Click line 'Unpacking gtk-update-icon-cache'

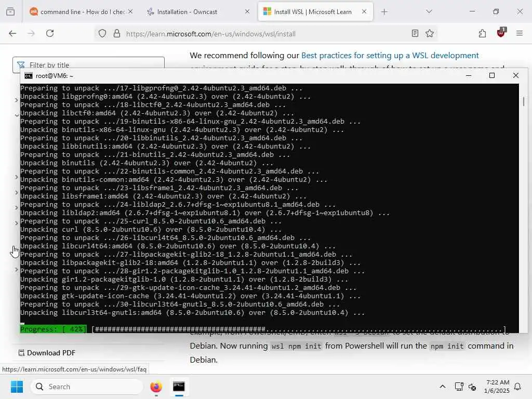(x=190, y=296)
